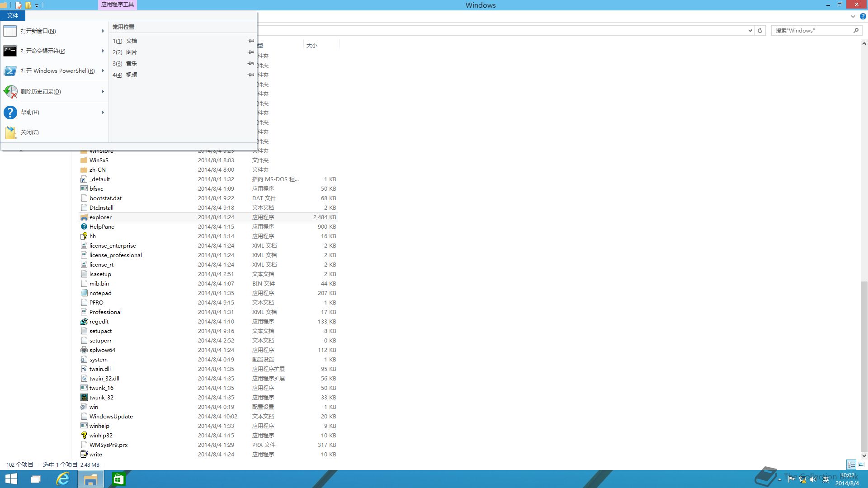868x488 pixels.
Task: Pin 音乐 in the frequent places list
Action: (251, 64)
